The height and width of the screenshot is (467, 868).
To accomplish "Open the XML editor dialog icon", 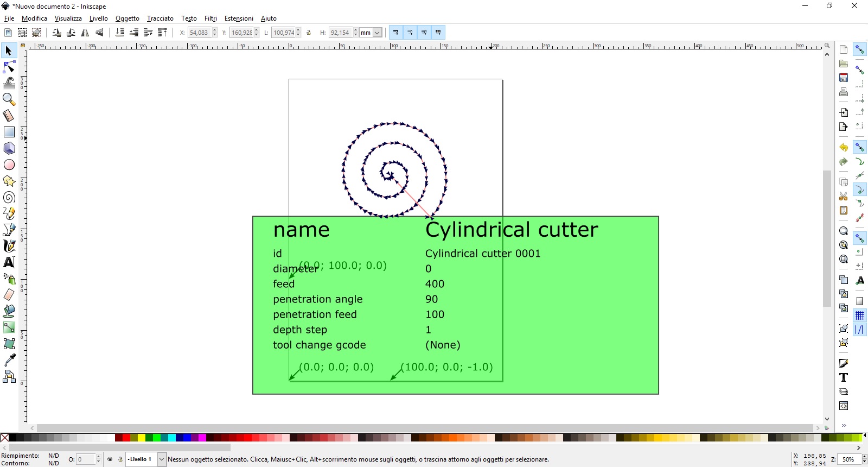I will pyautogui.click(x=843, y=406).
